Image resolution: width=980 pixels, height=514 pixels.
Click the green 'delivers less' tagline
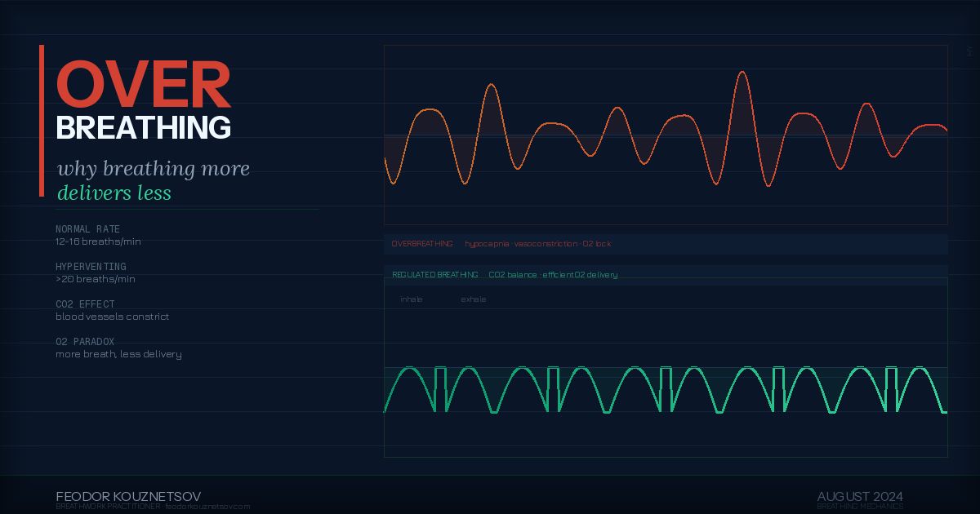click(x=114, y=193)
